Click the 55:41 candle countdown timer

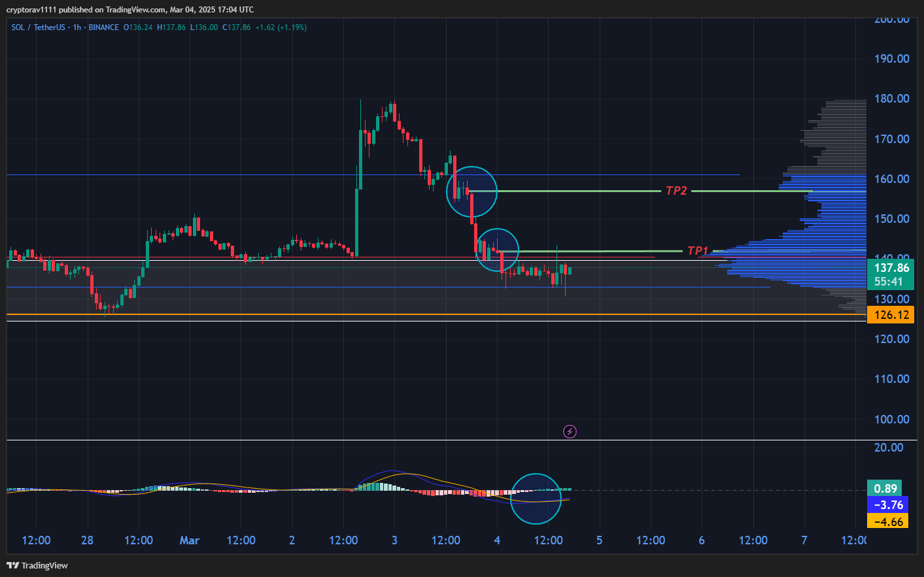click(888, 282)
